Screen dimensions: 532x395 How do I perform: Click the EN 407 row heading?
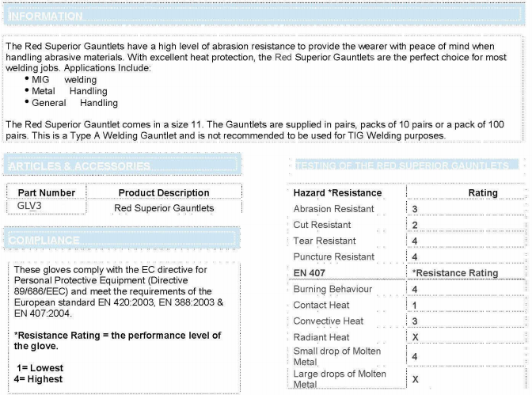310,273
